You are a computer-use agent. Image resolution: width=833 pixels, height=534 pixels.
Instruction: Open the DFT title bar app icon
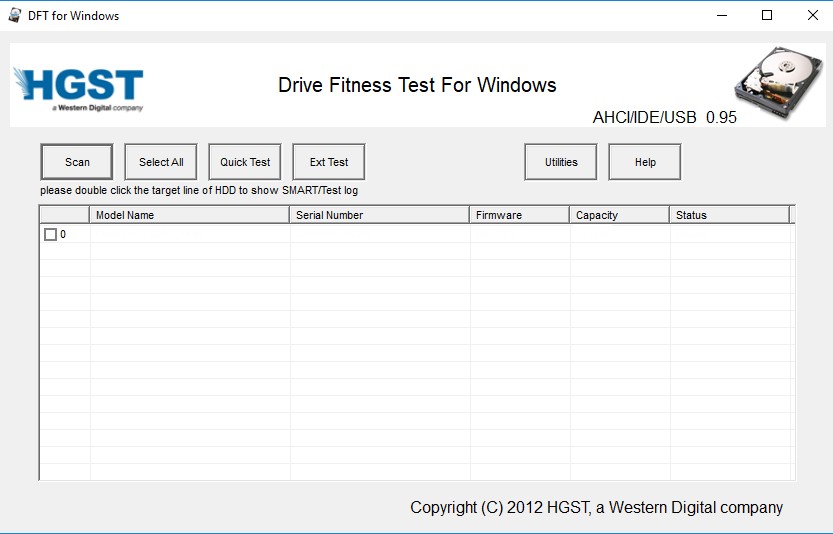tap(15, 15)
